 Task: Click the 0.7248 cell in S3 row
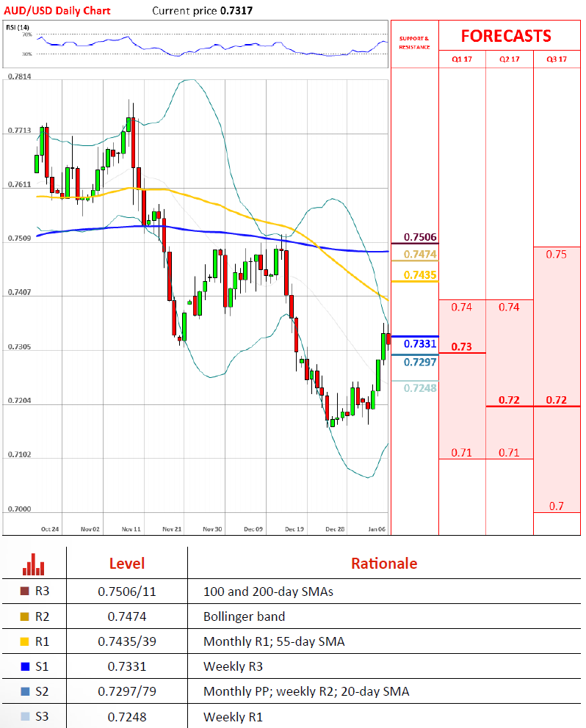[127, 717]
